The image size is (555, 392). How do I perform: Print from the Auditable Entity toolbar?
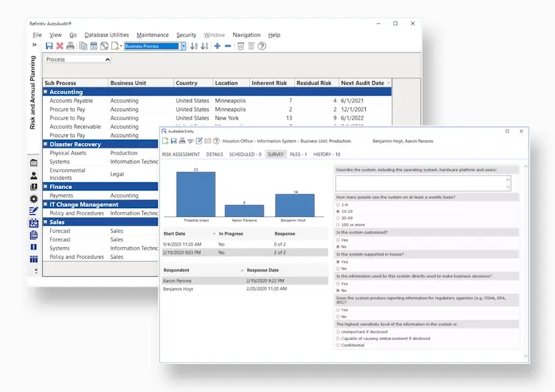182,141
